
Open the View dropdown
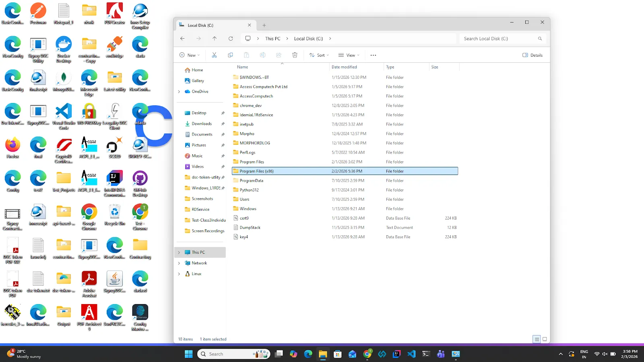(x=349, y=55)
